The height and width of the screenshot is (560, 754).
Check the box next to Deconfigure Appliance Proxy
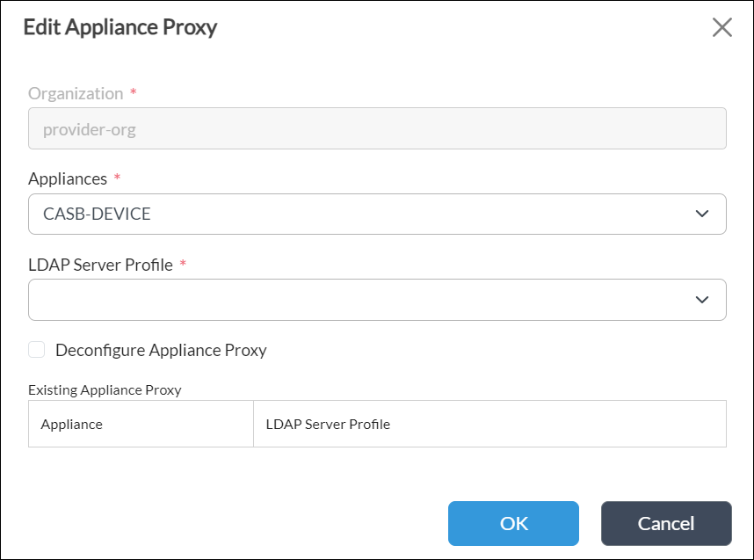pyautogui.click(x=36, y=349)
